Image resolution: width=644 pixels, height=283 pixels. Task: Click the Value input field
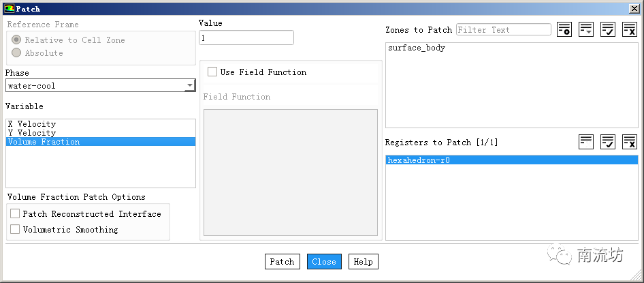246,38
